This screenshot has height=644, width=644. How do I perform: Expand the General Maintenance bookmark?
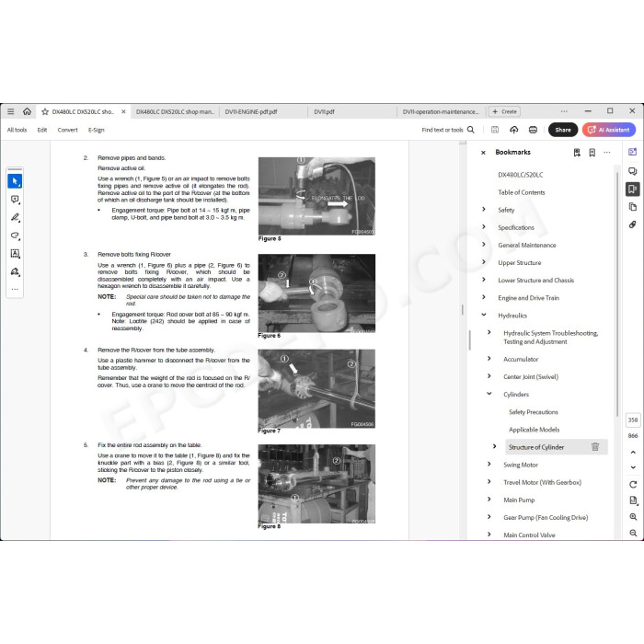pos(484,245)
